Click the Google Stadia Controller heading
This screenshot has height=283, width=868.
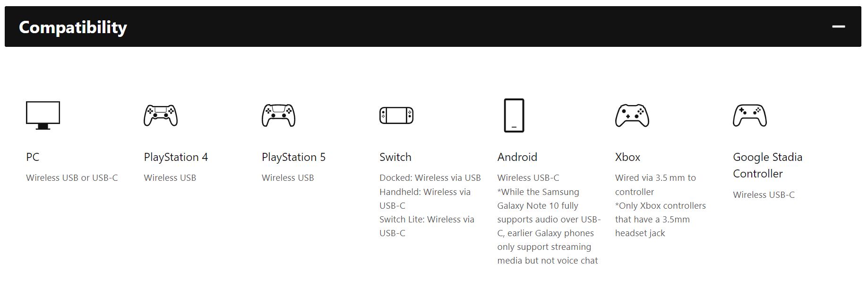[x=767, y=165]
